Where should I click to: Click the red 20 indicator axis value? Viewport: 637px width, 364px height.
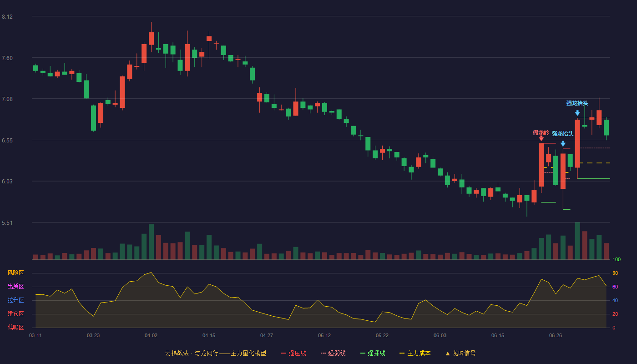615,314
